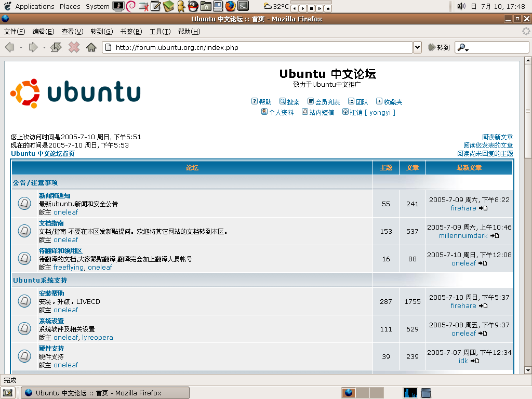The width and height of the screenshot is (532, 399).
Task: Click the system monitor graph applet
Action: click(x=410, y=393)
